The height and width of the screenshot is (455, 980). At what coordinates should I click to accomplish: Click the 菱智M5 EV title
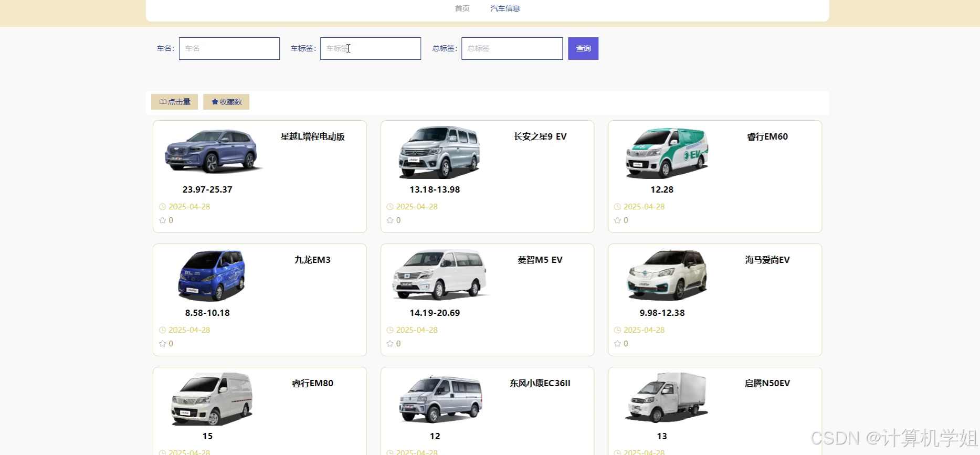[540, 260]
